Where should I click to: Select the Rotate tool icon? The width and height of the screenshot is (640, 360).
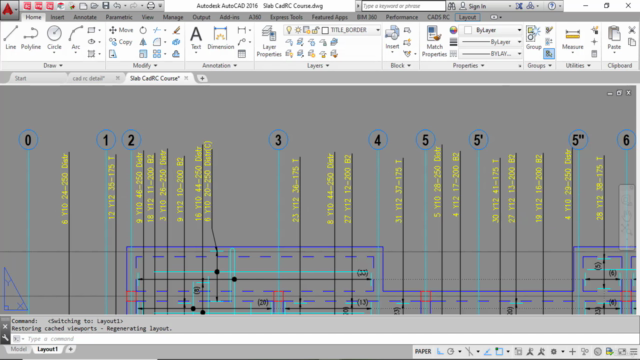pos(143,30)
